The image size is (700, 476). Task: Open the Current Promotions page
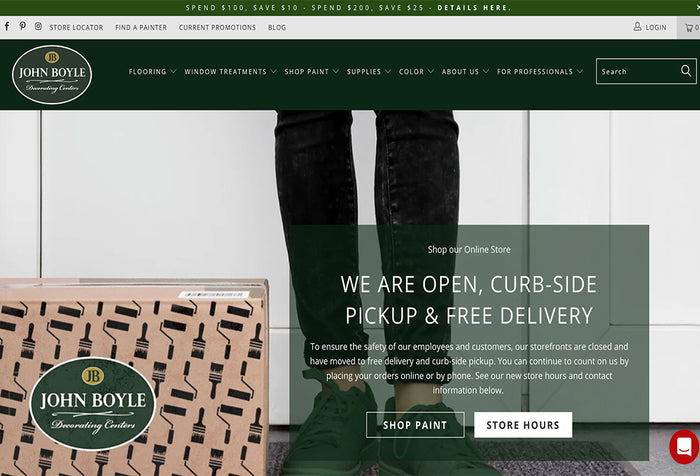[x=217, y=27]
